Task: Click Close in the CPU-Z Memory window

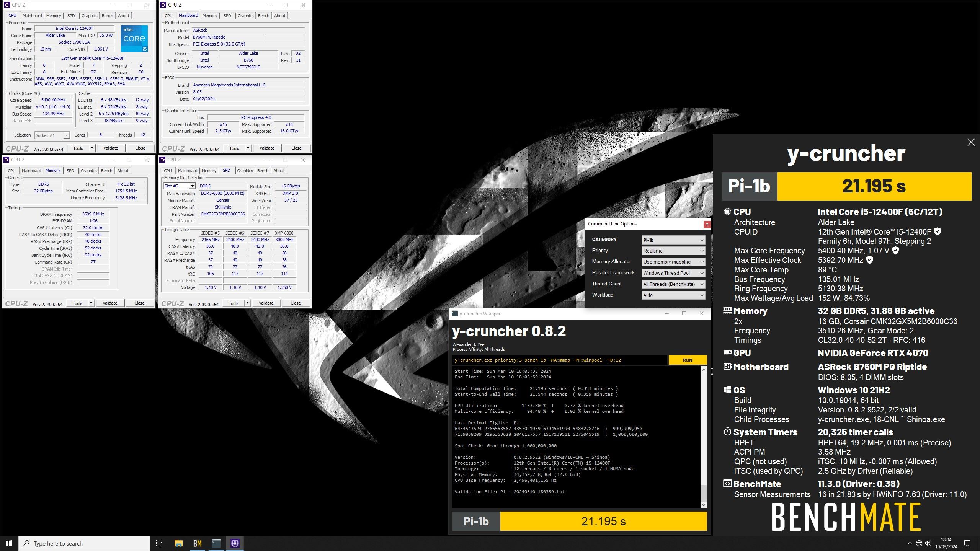Action: point(139,303)
